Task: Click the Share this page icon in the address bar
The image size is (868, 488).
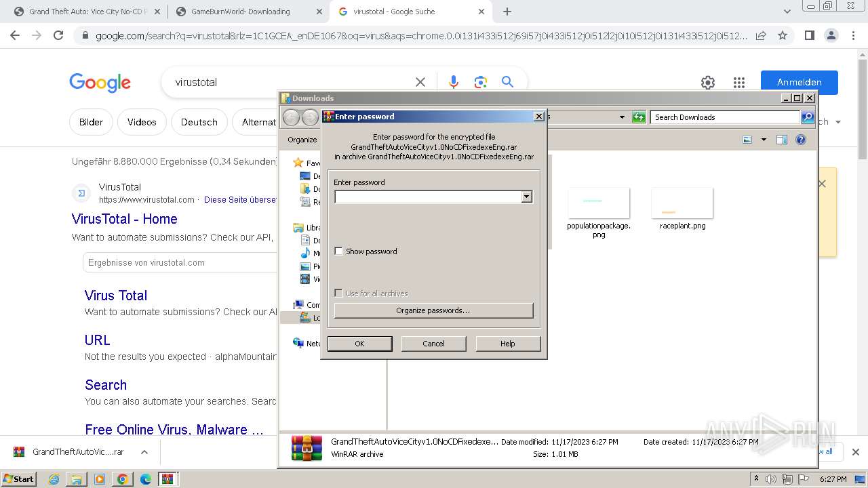Action: 761,36
